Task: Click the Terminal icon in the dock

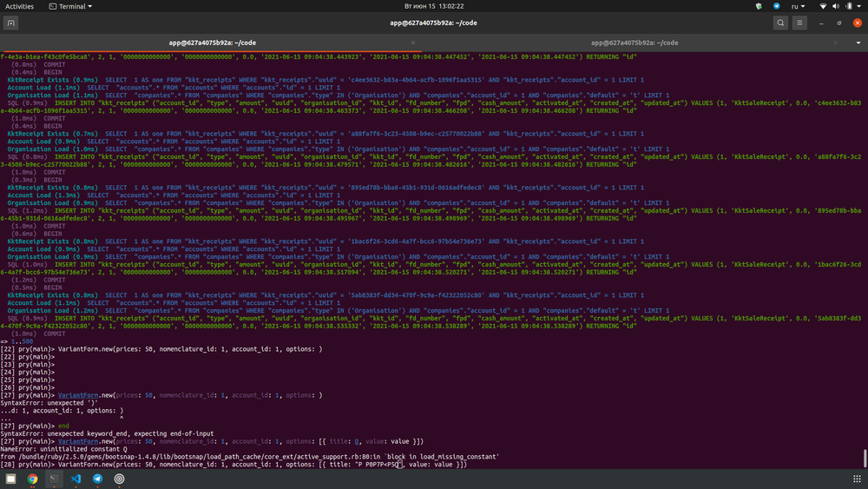Action: (x=54, y=479)
